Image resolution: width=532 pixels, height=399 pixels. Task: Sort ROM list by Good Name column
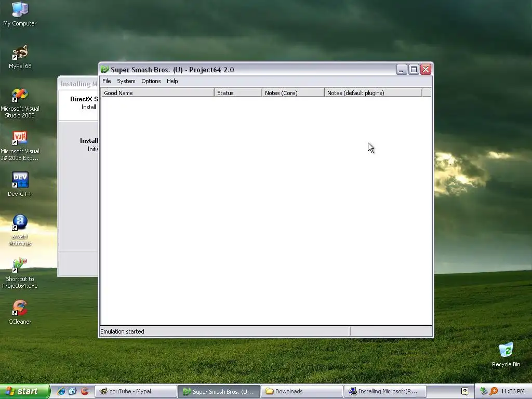157,92
